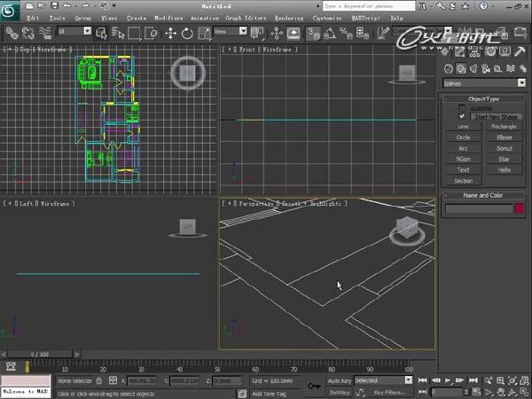Collapse the Object Type rollout
The image size is (532, 399).
click(x=483, y=98)
